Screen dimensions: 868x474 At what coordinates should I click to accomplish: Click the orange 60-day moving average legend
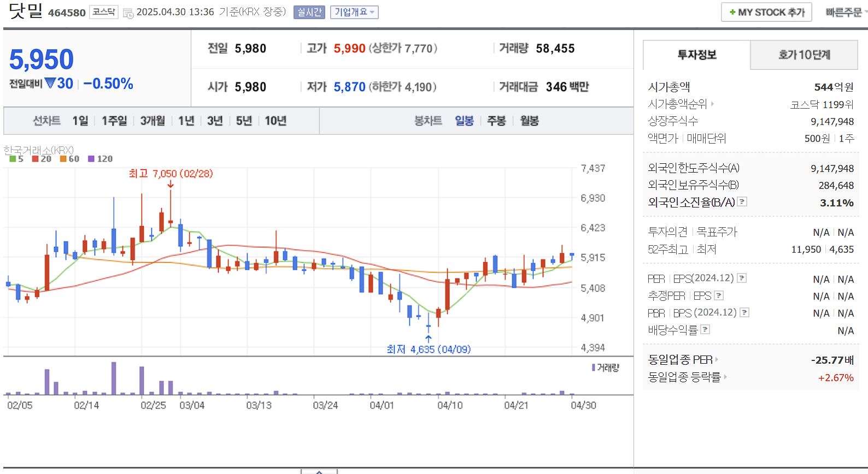[70, 159]
